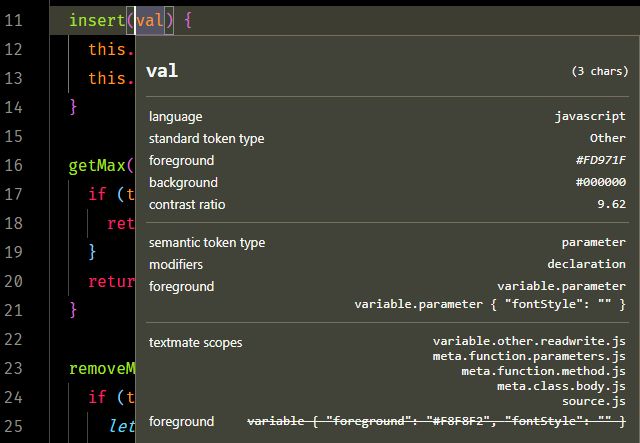Click the closing brace on line 19

92,252
